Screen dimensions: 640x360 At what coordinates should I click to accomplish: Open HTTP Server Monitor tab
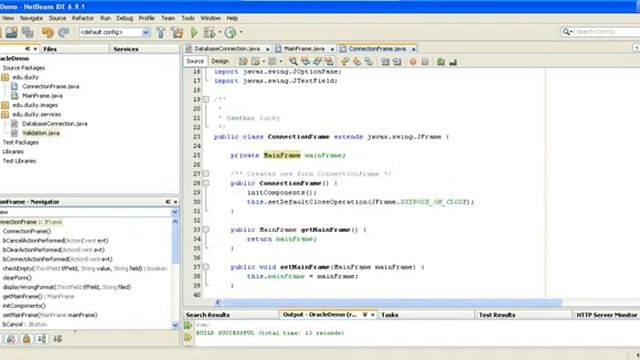point(607,315)
